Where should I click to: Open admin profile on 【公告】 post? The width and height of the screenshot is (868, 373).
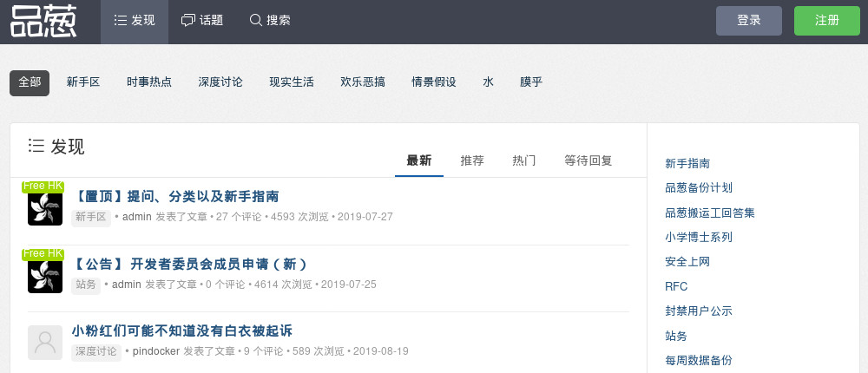click(126, 285)
